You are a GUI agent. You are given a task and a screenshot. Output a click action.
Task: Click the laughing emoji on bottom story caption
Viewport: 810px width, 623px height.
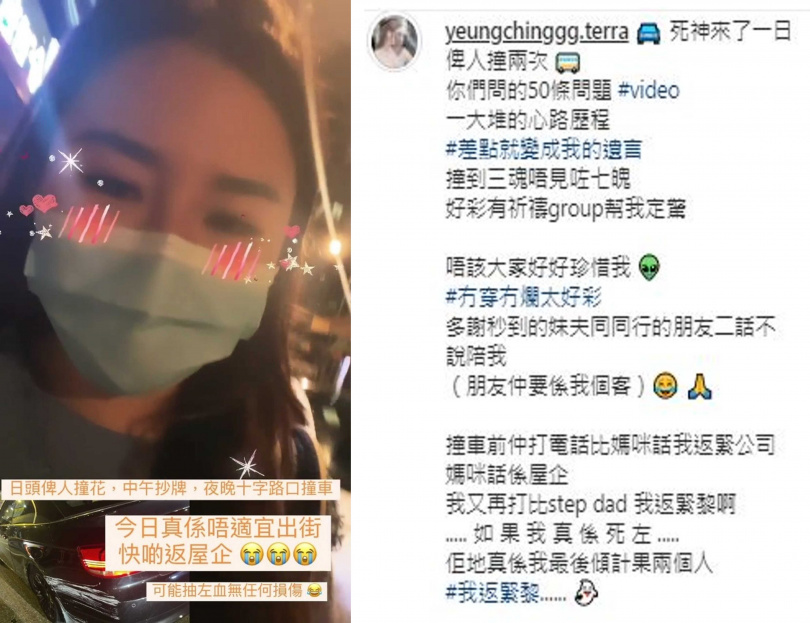point(314,590)
